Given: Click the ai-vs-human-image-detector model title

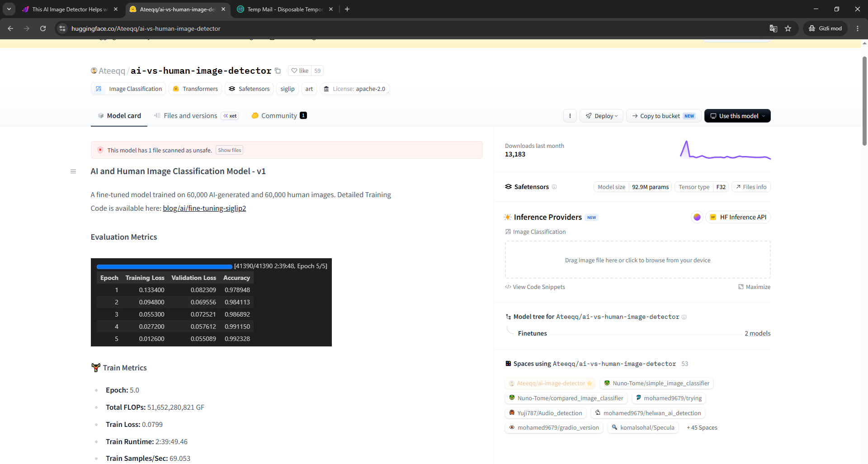Looking at the screenshot, I should 201,71.
